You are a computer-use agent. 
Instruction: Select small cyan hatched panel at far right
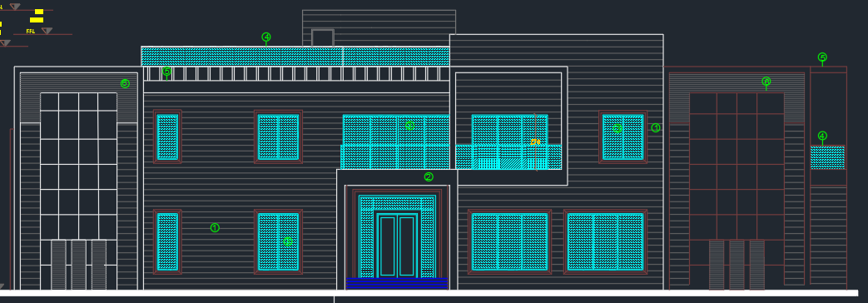click(827, 157)
